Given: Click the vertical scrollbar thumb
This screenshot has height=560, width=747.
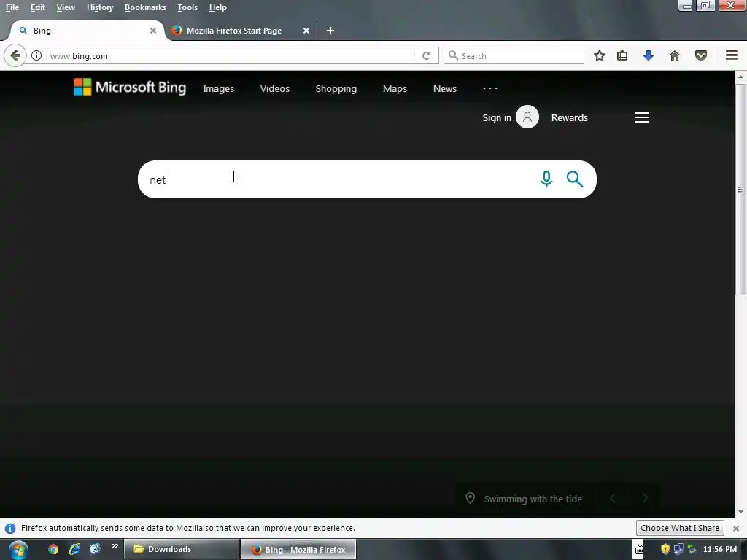Looking at the screenshot, I should [740, 190].
